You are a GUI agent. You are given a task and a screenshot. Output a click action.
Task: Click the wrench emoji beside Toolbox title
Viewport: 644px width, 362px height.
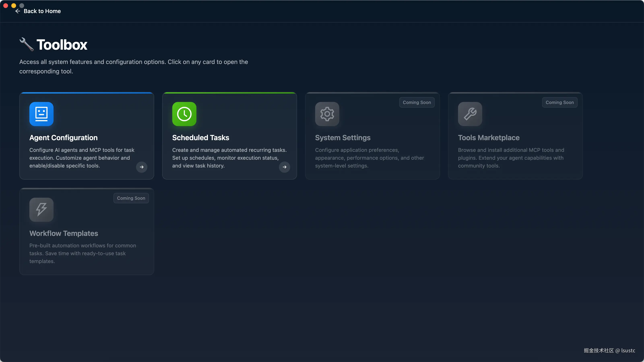point(27,44)
